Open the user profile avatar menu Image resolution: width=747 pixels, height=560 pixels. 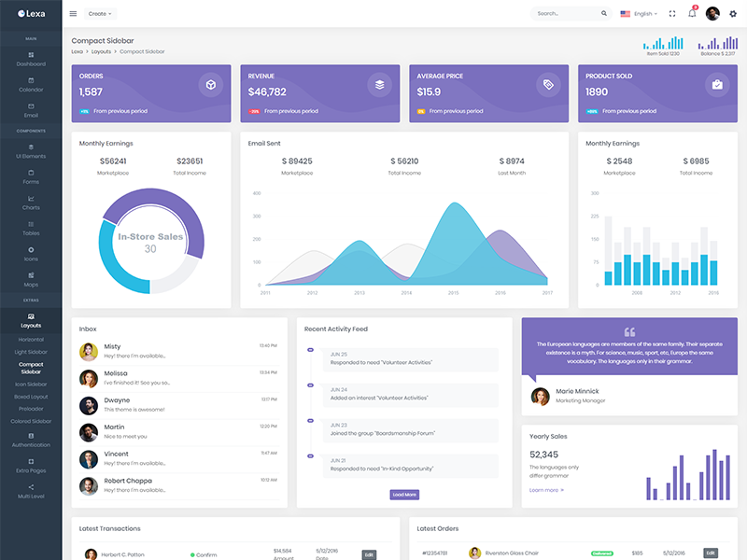712,14
